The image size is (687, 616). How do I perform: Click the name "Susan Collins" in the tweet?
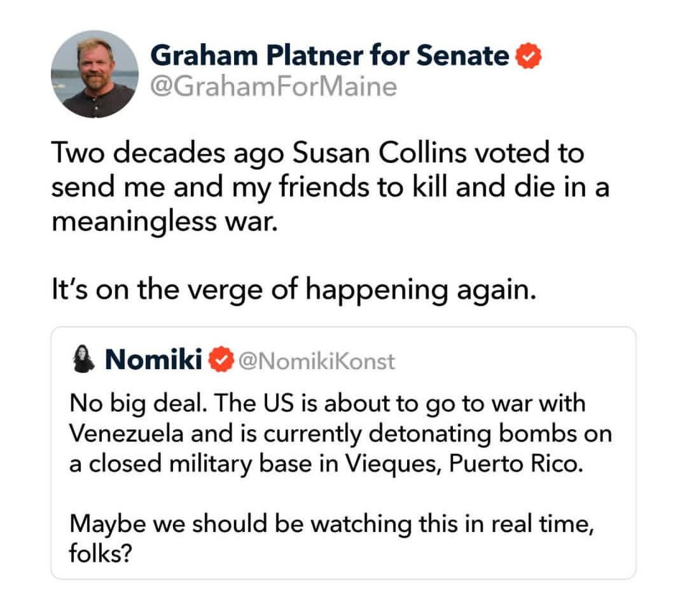tap(366, 154)
